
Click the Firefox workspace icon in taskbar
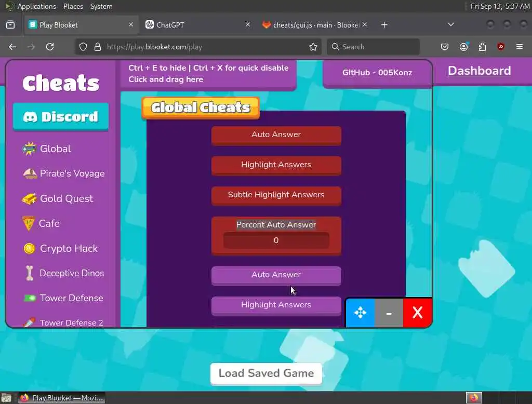tap(474, 398)
